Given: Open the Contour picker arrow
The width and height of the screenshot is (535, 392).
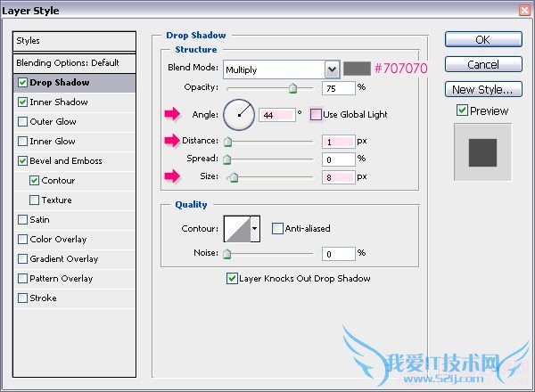Looking at the screenshot, I should [254, 229].
